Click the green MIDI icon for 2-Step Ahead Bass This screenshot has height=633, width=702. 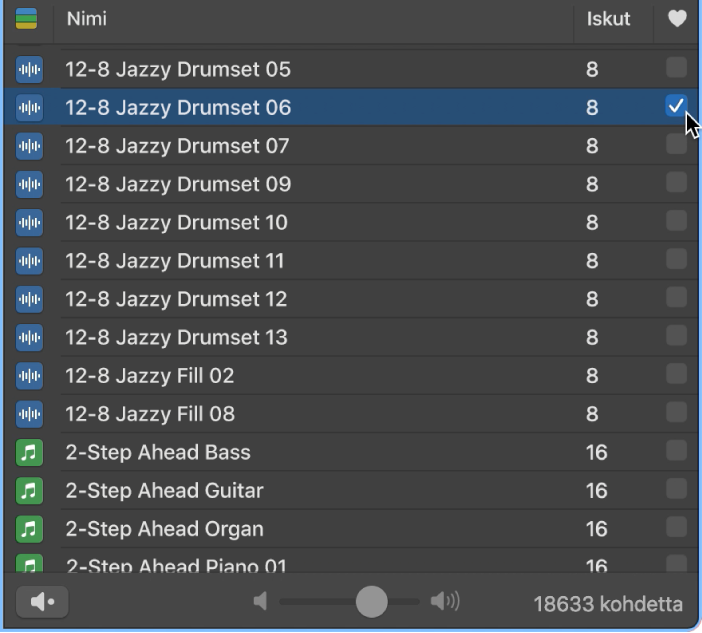[x=30, y=452]
